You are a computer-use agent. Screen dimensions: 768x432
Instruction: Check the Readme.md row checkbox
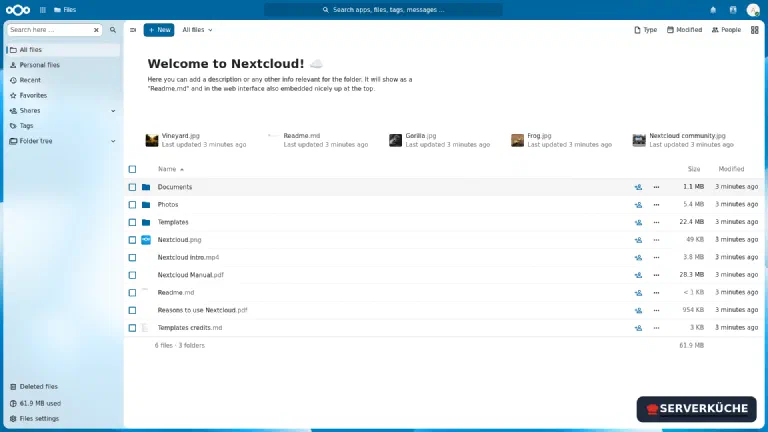click(132, 293)
